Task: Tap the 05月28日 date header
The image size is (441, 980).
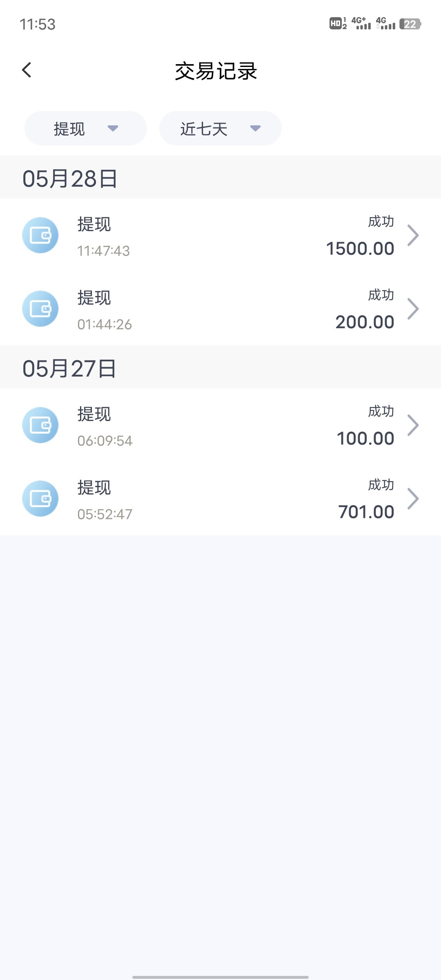Action: coord(70,178)
